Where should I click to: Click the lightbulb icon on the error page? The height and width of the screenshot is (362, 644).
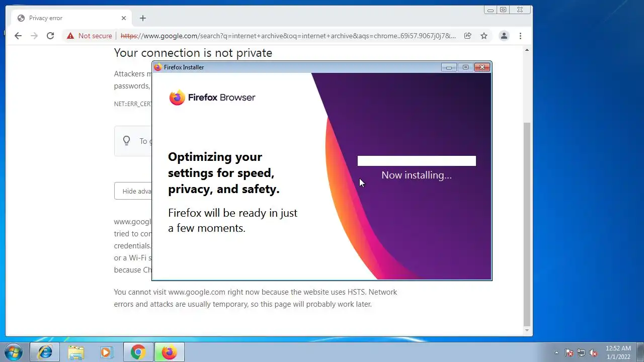coord(127,141)
